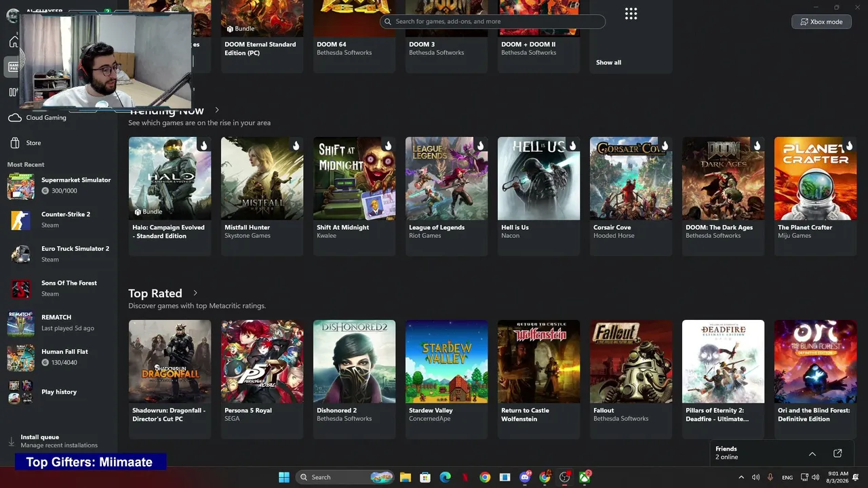
Task: Click the flame badge on Hell is Us
Action: click(572, 146)
